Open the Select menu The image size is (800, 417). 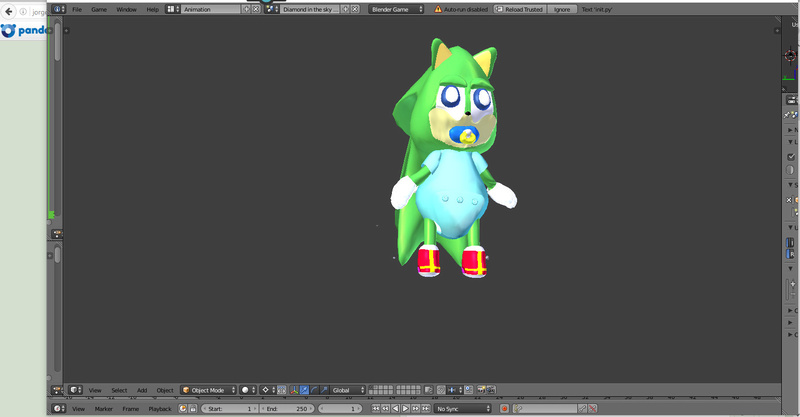tap(119, 390)
